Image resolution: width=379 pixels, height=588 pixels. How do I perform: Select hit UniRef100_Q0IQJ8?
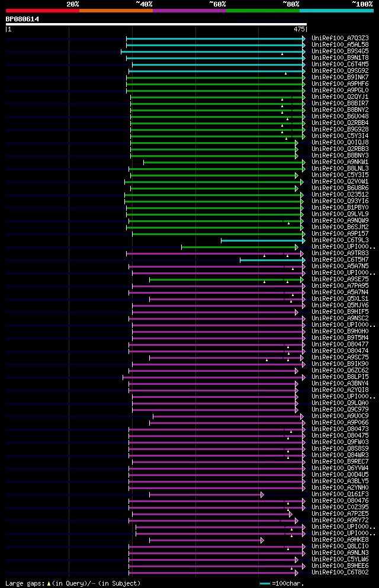[x=340, y=143]
